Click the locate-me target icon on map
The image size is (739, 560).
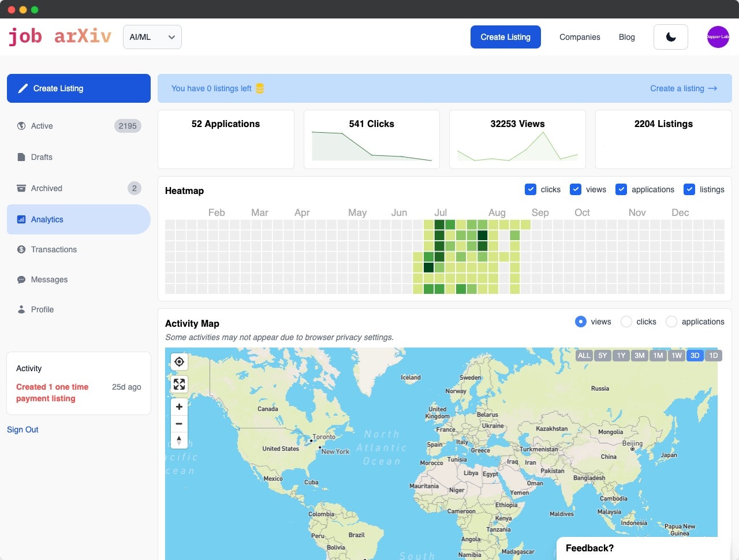[180, 361]
